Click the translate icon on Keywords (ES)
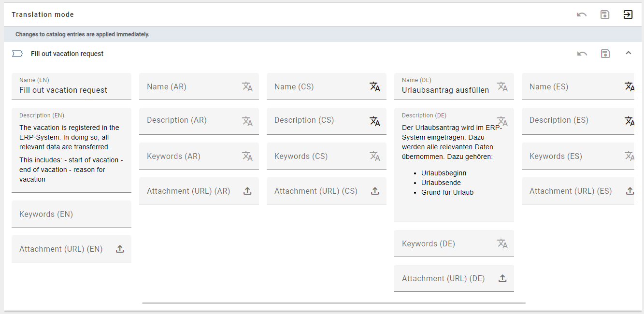 coord(630,156)
